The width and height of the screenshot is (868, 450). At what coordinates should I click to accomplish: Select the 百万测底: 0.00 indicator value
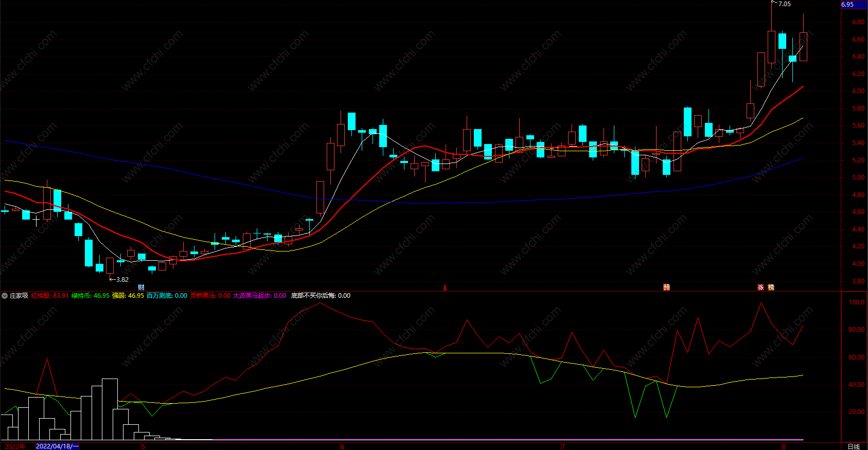tap(167, 296)
